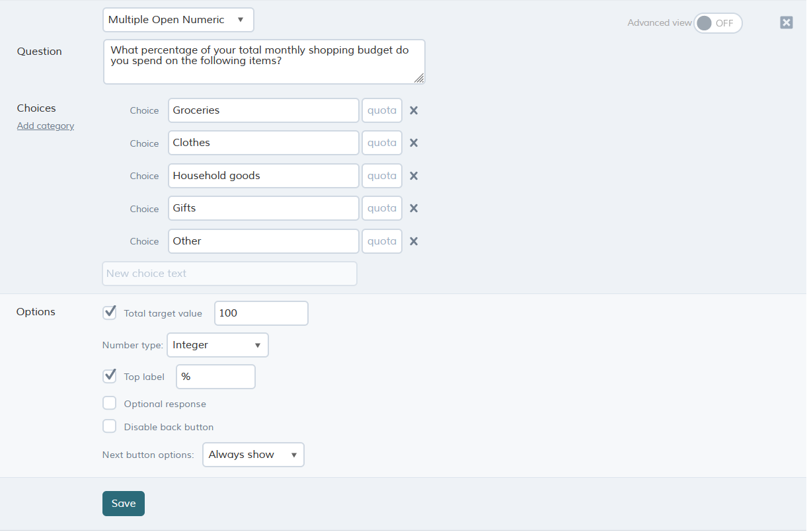Delete the Gifts choice via X icon

(414, 208)
